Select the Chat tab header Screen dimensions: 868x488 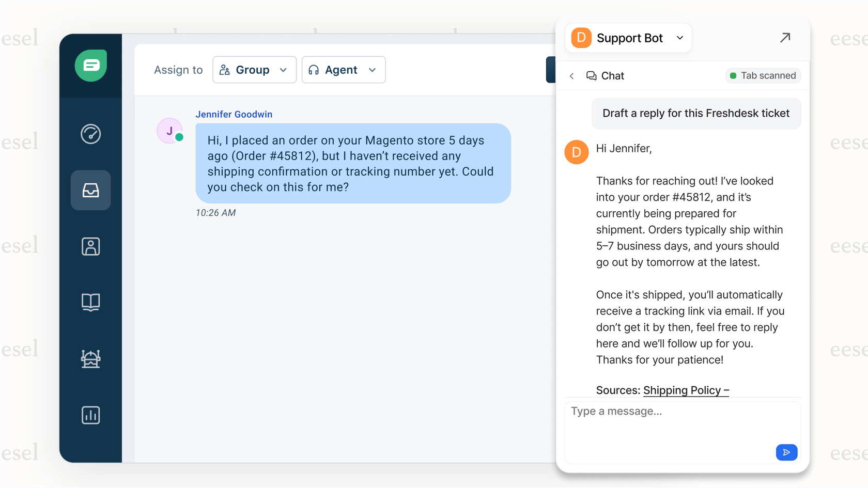[612, 75]
